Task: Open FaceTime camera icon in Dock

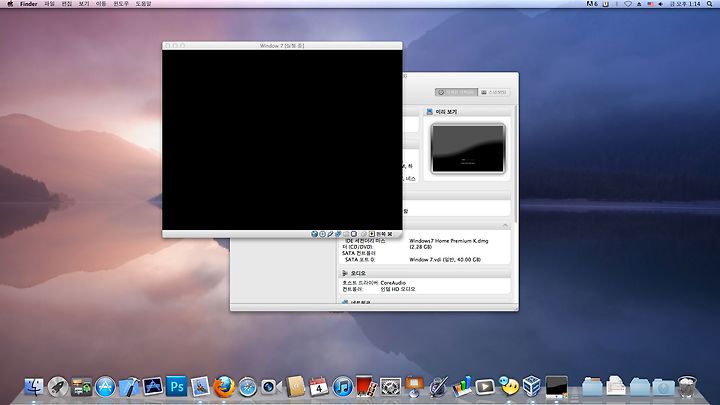Action: click(x=271, y=387)
